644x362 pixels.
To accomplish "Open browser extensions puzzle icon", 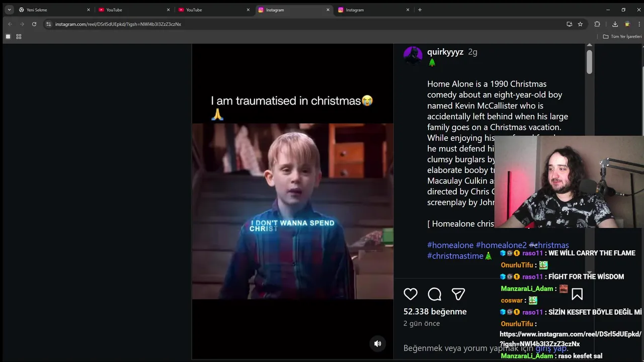I will coord(597,24).
